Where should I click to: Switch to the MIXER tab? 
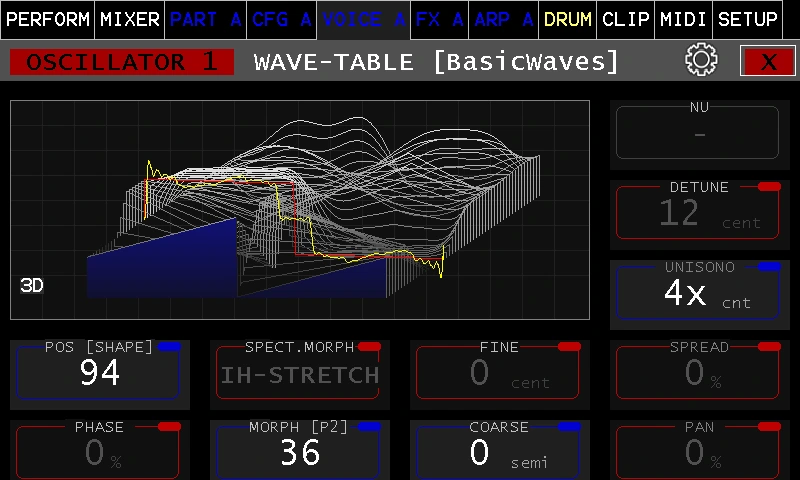click(130, 19)
